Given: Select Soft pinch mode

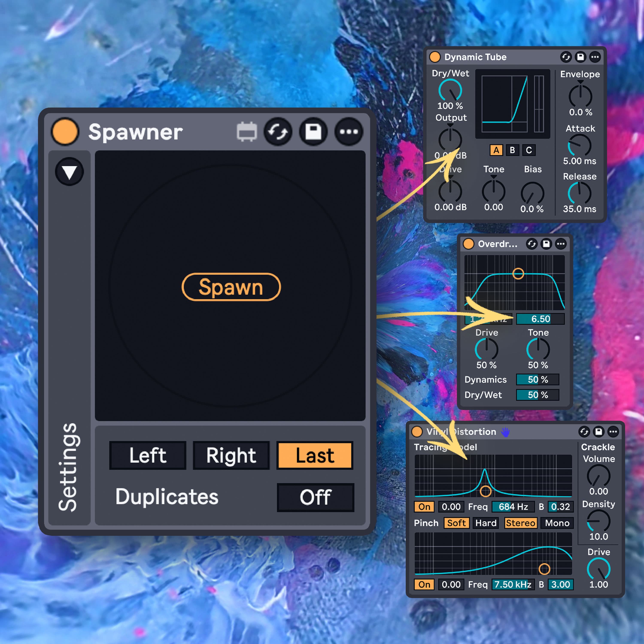Looking at the screenshot, I should click(x=457, y=523).
